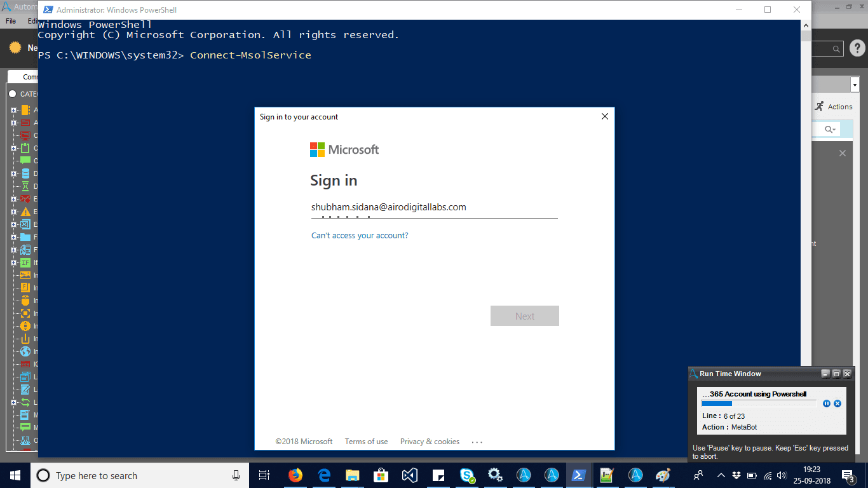868x488 pixels.
Task: Open Privacy & cookies link
Action: pyautogui.click(x=430, y=442)
